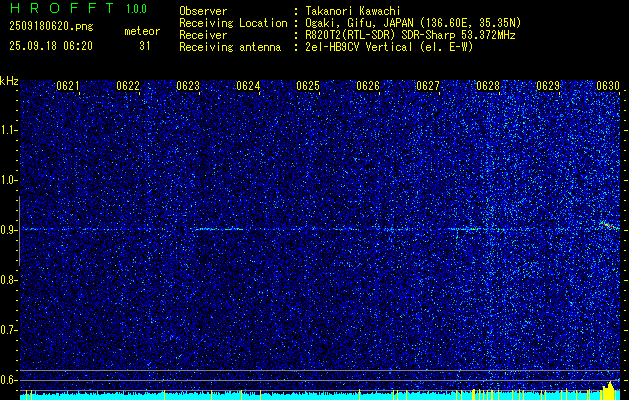Click the 0628 time marker
629x400 pixels.
488,86
